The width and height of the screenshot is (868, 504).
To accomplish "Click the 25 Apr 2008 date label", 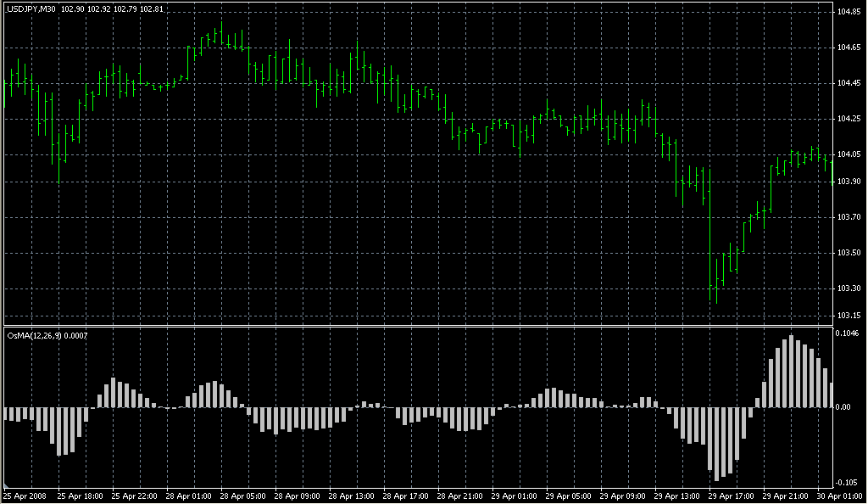I will click(24, 496).
